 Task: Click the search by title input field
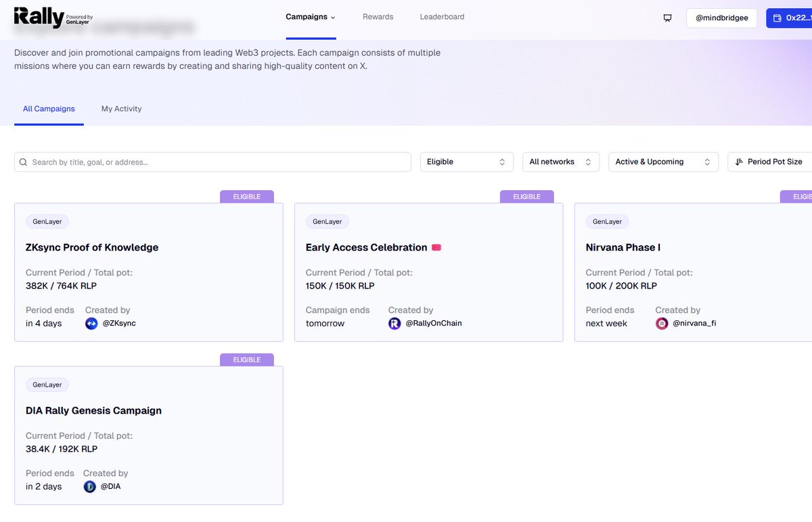click(x=212, y=162)
